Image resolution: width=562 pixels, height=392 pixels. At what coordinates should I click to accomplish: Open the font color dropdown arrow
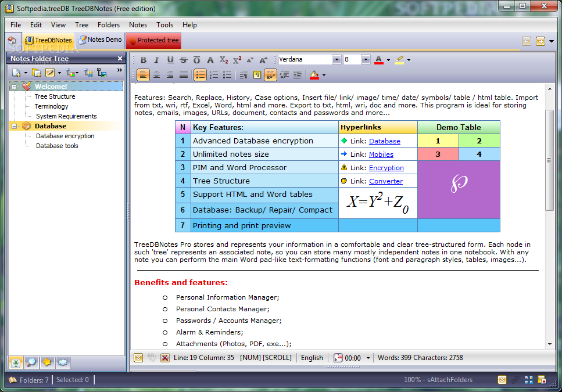[389, 60]
